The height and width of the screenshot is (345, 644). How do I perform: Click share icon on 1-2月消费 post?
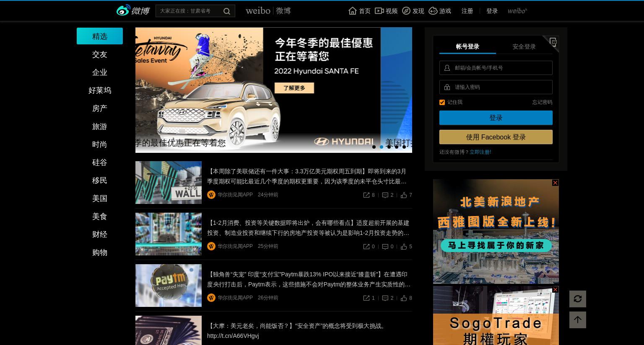(366, 247)
